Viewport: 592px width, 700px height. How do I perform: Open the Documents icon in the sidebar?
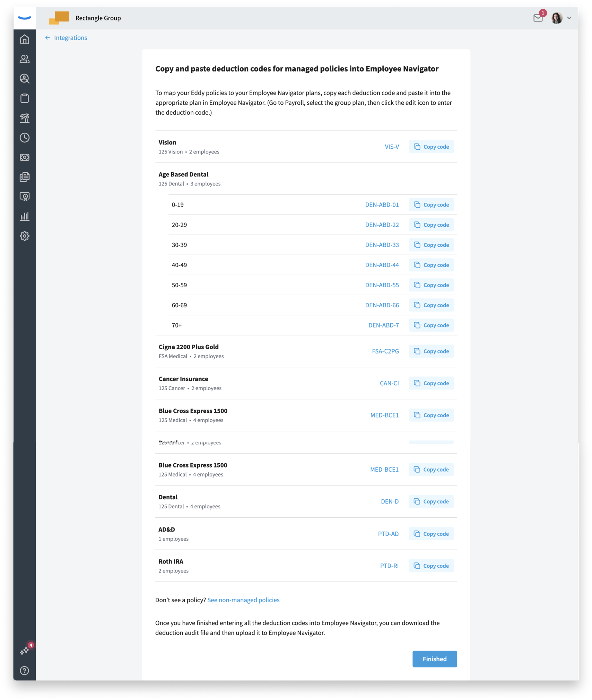coord(25,177)
